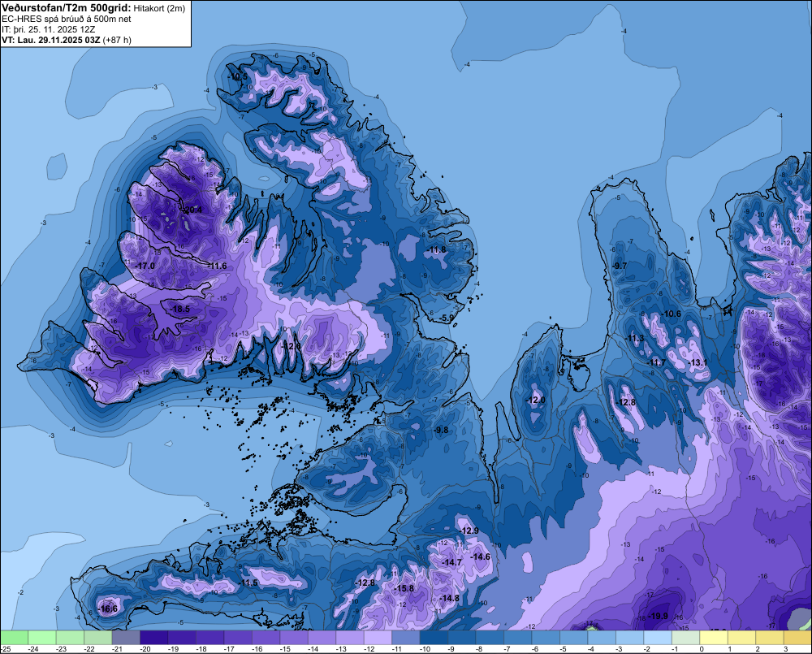812x654 pixels.
Task: Click the -14 tick label in the color legend
Action: pyautogui.click(x=313, y=649)
